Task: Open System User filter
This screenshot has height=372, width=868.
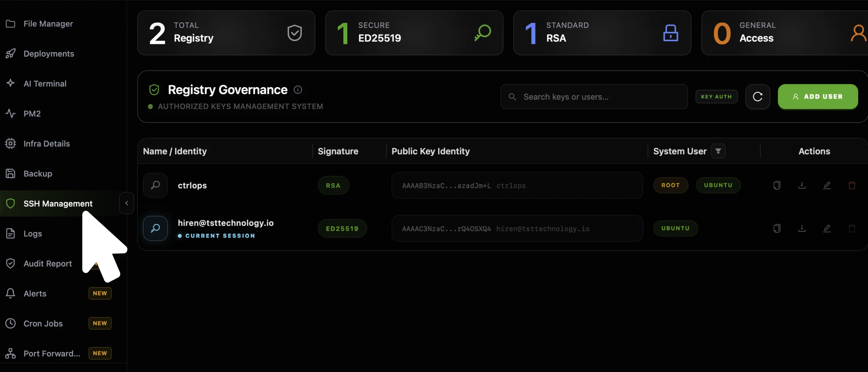Action: tap(718, 151)
